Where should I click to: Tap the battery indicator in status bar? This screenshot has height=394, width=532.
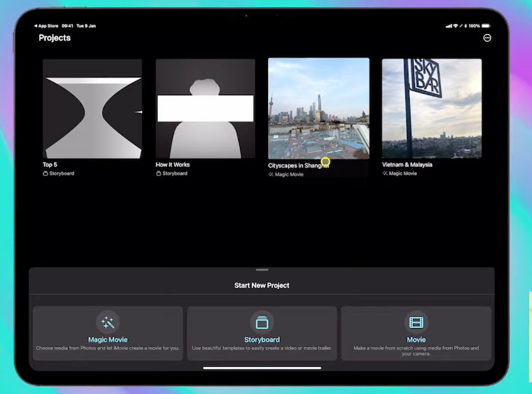(486, 26)
